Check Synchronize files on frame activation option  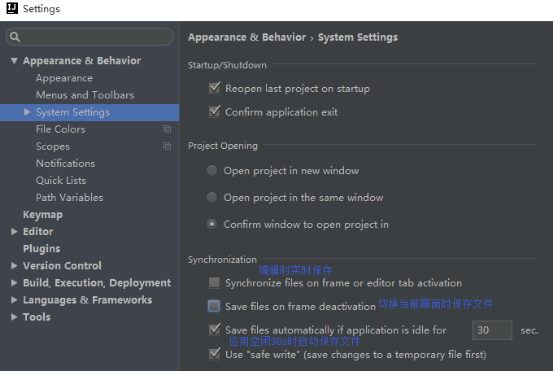tap(214, 283)
